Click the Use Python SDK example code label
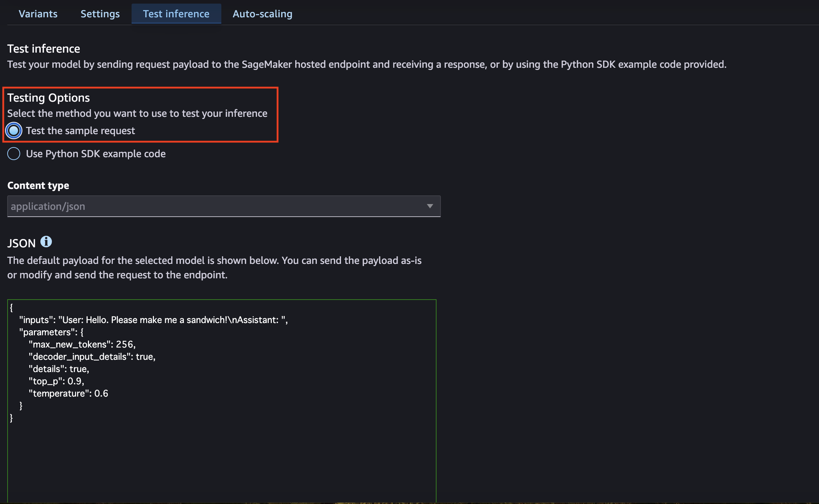Viewport: 819px width, 504px height. [x=96, y=154]
